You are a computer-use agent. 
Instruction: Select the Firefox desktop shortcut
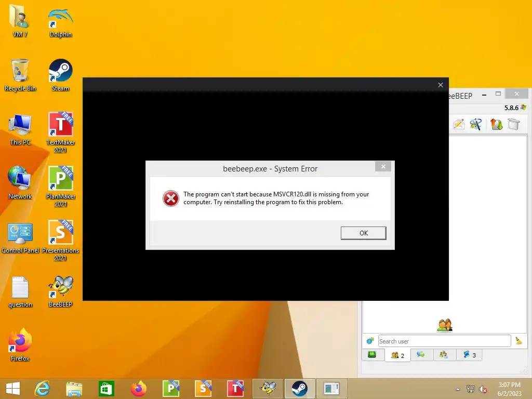click(20, 345)
